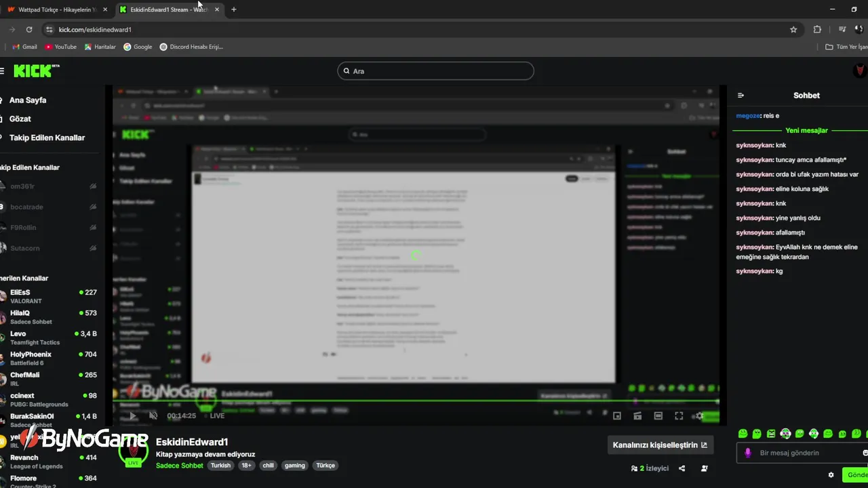Open the media control icon in toolbar
The image size is (868, 488).
tap(842, 30)
